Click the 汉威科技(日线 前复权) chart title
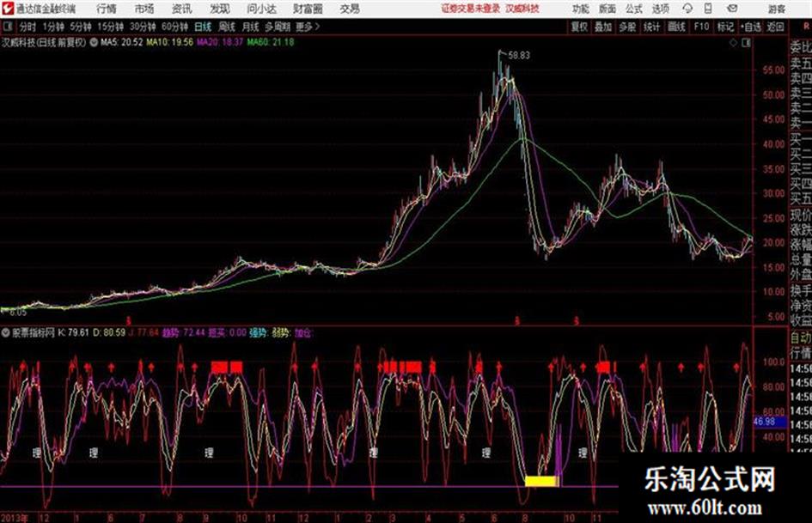Viewport: 812px width, 523px height. click(44, 42)
